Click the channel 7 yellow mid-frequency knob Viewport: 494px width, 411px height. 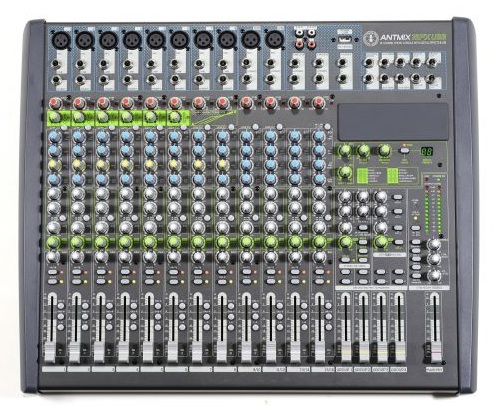click(x=199, y=165)
